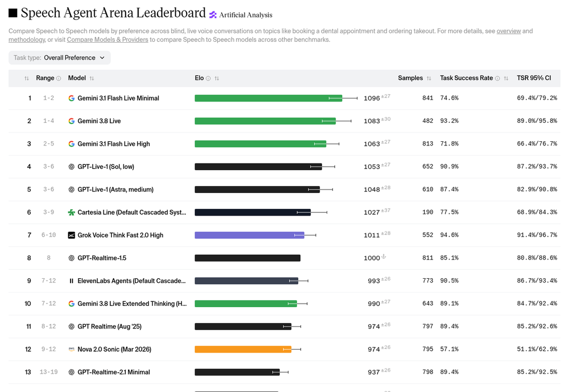569x392 pixels.
Task: Click the Google icon beside Gemini 3.1 Flash Live Minimal
Action: pyautogui.click(x=72, y=98)
